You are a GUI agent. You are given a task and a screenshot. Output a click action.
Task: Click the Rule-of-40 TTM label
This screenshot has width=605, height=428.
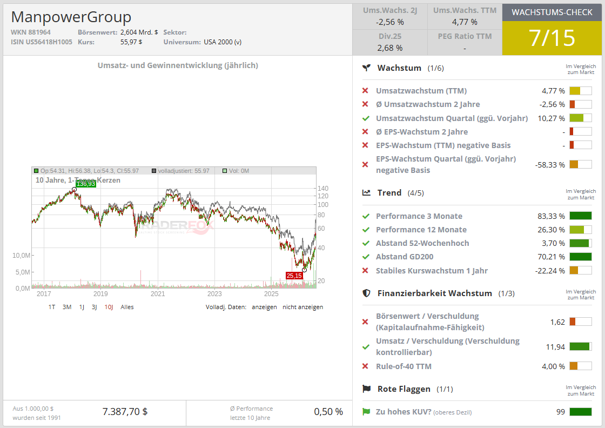[404, 366]
